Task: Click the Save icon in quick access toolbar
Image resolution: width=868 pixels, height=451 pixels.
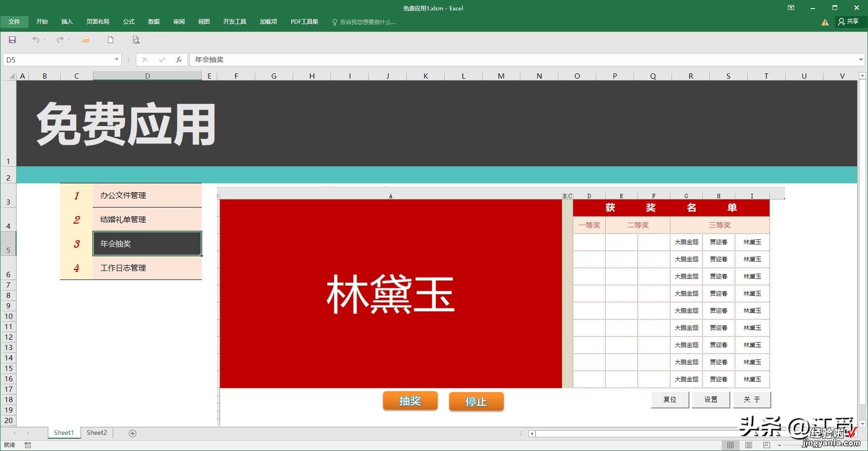Action: pos(12,40)
